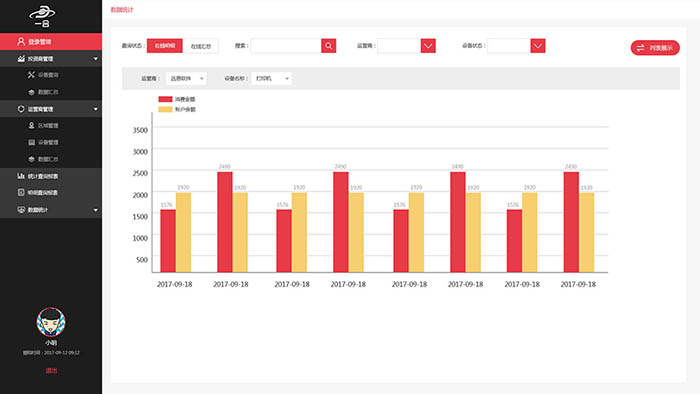Click the 数据统计 breadcrumb at page top
The height and width of the screenshot is (394, 700).
point(122,10)
